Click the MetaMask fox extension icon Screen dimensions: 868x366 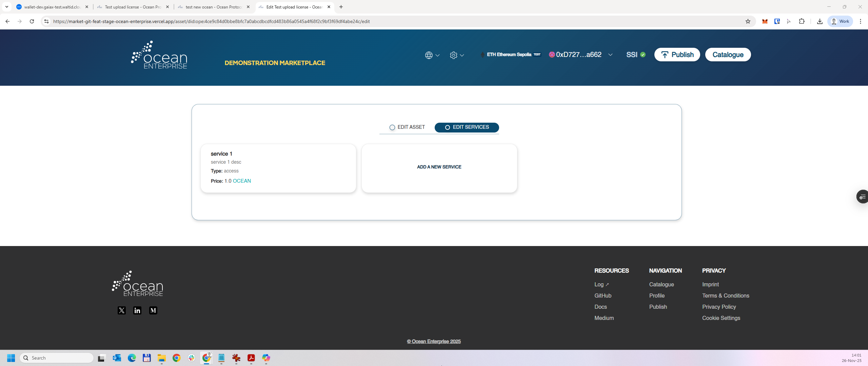(765, 21)
